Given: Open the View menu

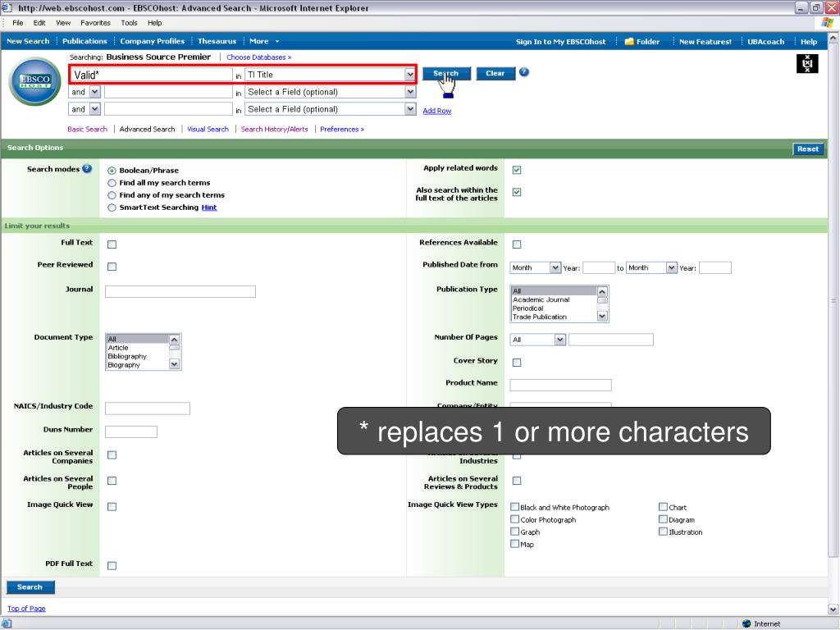Looking at the screenshot, I should tap(63, 22).
